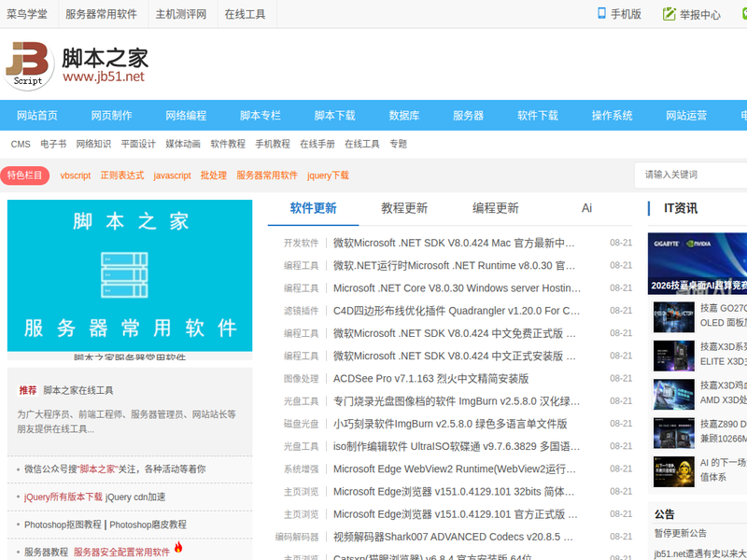Click the 在线工具 top bar link
The image size is (747, 560).
245,14
